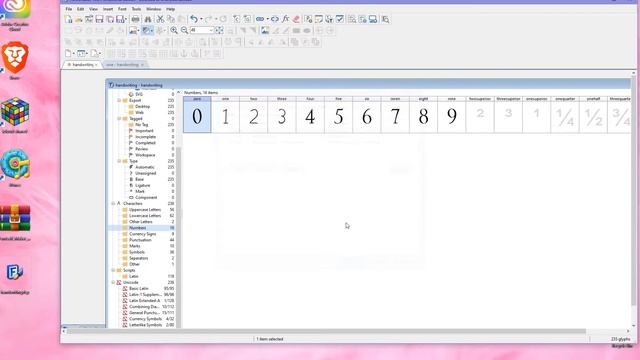The image size is (640, 360).
Task: Click the Save floppy disk icon
Action: pos(99,19)
